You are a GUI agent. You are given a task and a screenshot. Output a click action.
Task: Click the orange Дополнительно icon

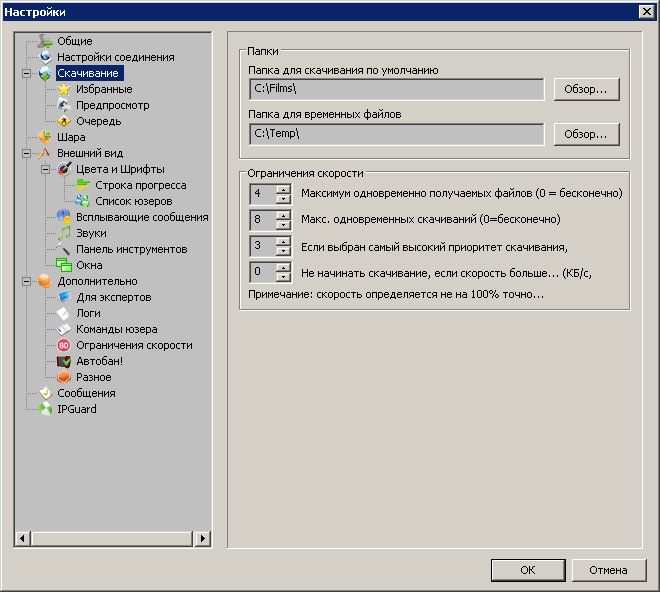tap(45, 281)
